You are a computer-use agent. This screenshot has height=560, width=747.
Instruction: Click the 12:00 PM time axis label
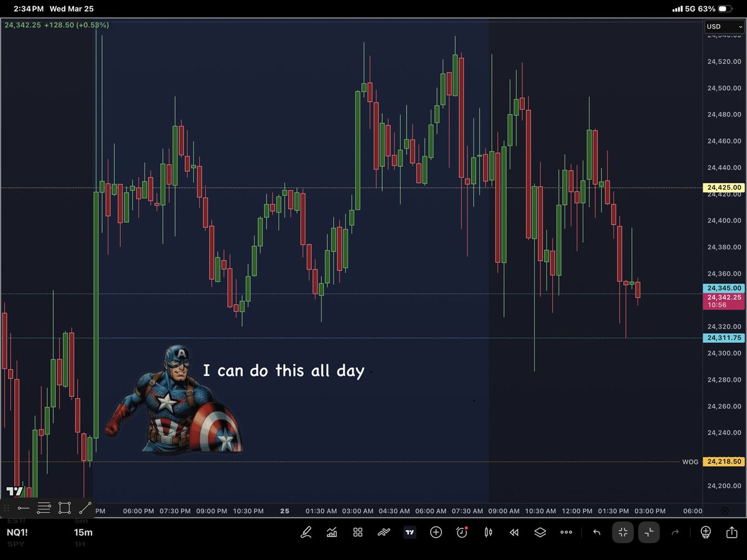(577, 511)
